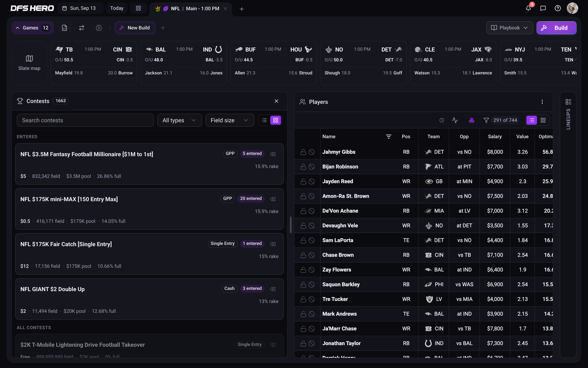This screenshot has width=588, height=368.
Task: Open the Field size dropdown
Action: tap(230, 120)
